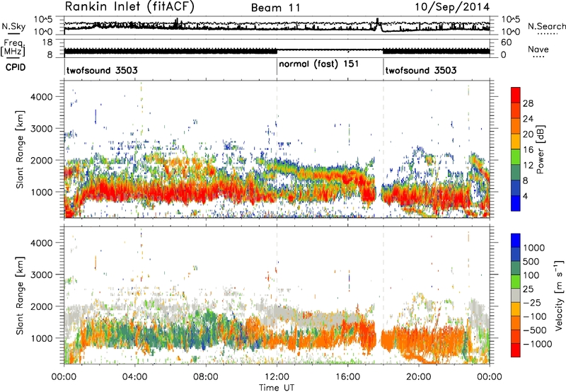
Task: Click the '08:00' time axis tick label
Action: [x=206, y=377]
